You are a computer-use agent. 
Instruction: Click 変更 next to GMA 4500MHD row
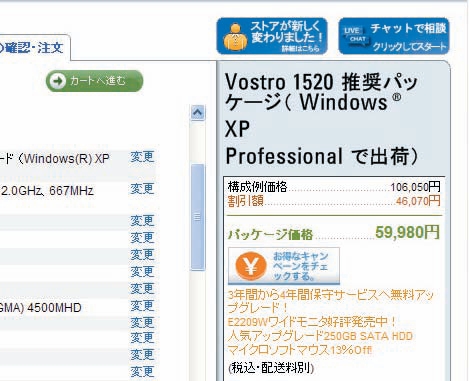point(142,305)
